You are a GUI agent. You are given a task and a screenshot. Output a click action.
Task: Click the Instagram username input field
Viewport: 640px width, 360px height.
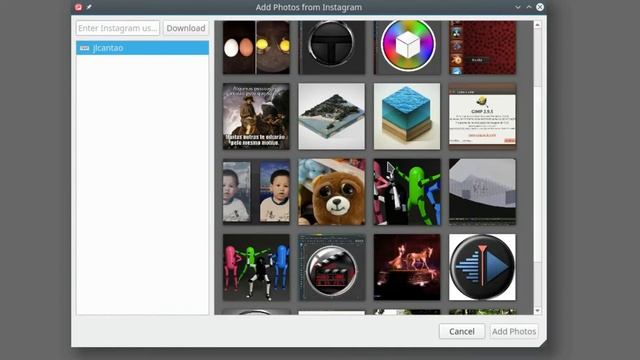coord(118,28)
